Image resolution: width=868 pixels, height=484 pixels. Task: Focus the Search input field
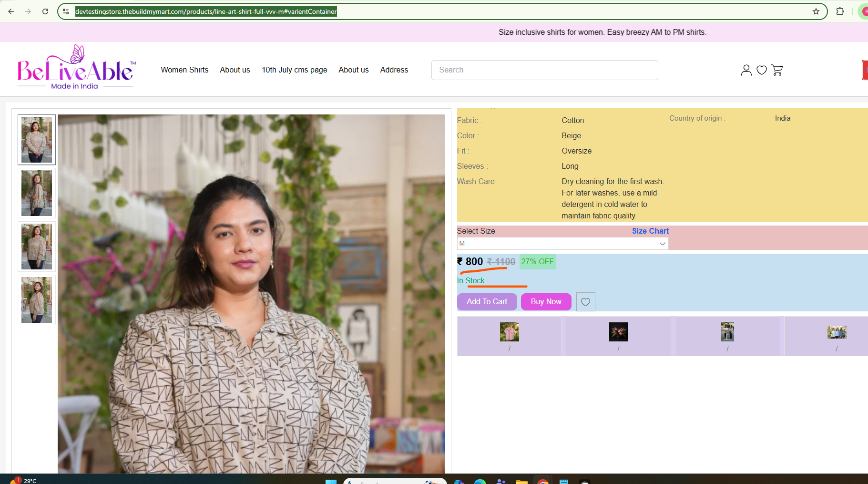click(x=545, y=70)
